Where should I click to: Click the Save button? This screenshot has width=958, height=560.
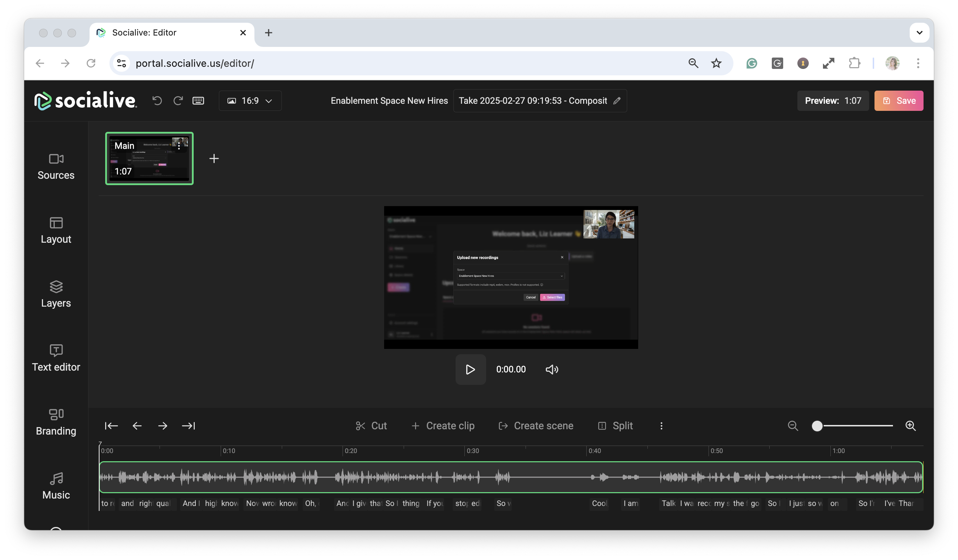point(899,101)
